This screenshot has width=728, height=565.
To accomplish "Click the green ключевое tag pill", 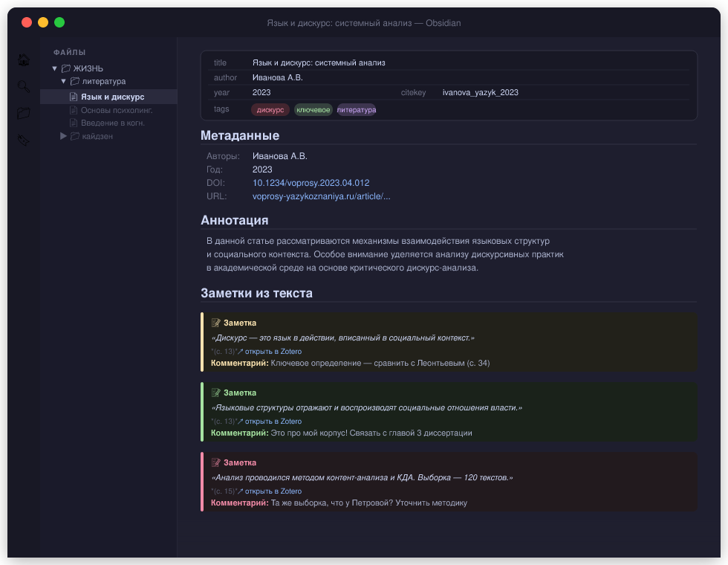I will [313, 110].
